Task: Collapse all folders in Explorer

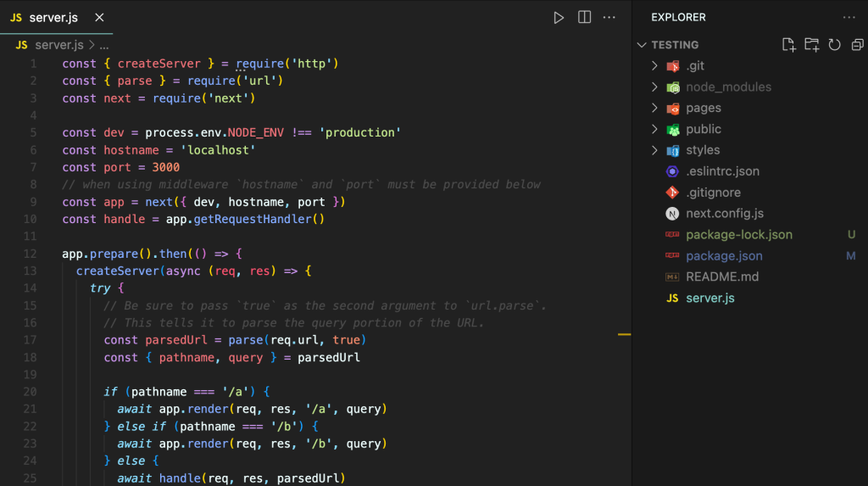Action: click(x=857, y=45)
